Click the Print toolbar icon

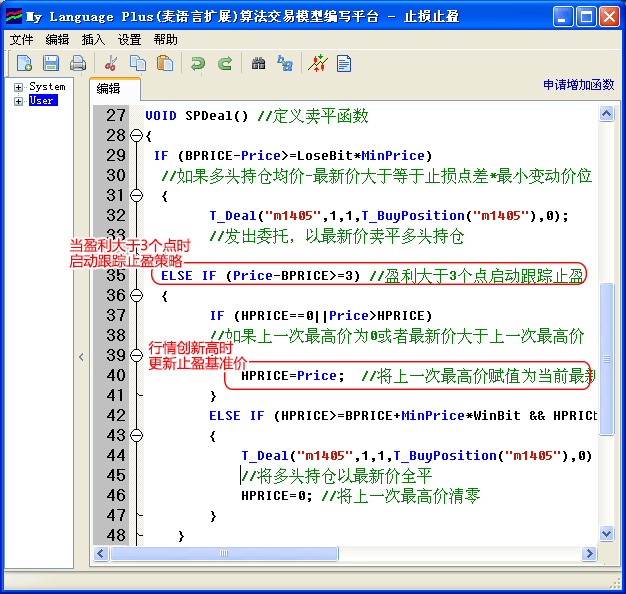pyautogui.click(x=77, y=64)
